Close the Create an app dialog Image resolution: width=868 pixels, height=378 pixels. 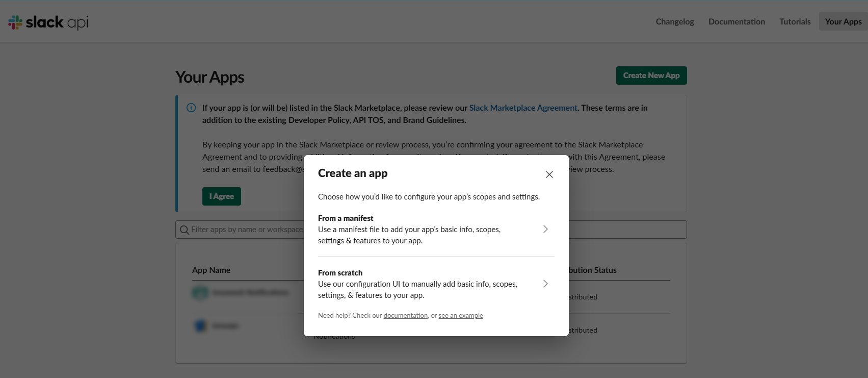point(549,174)
